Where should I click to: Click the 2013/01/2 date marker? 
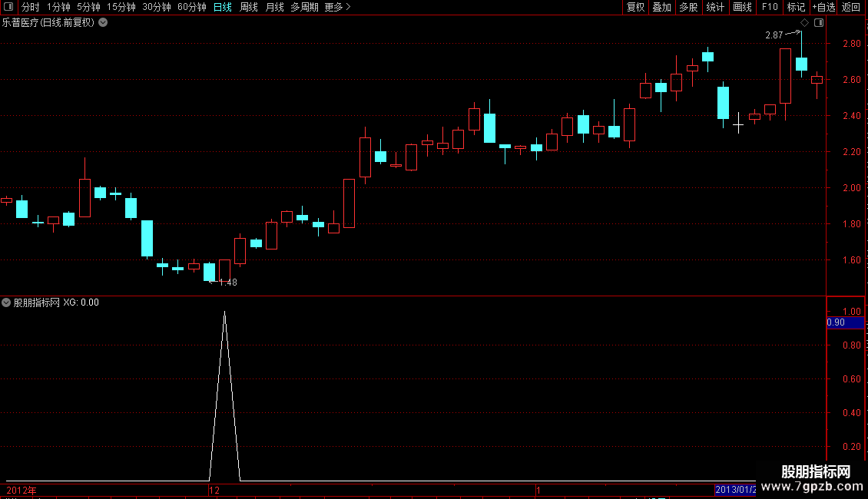click(735, 490)
